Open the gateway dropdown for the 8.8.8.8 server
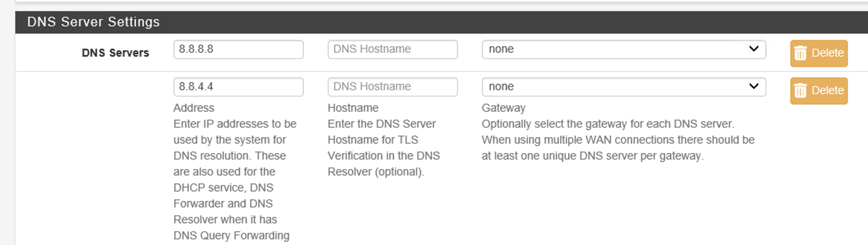The width and height of the screenshot is (868, 245). (x=623, y=49)
